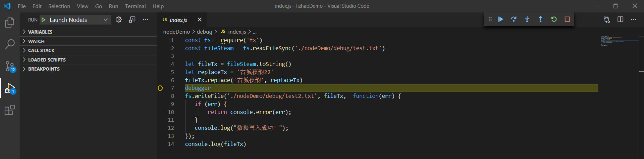
Task: Open launch.json with the gear icon
Action: coord(119,20)
